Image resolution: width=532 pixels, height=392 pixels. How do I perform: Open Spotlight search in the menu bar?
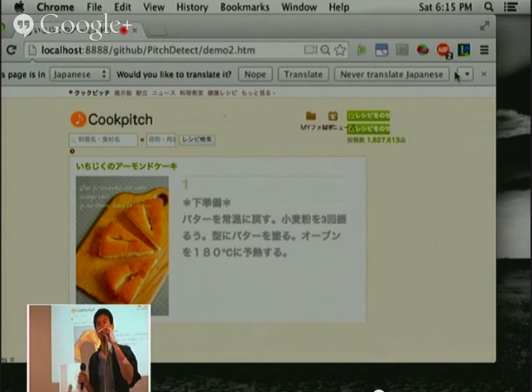pyautogui.click(x=488, y=7)
